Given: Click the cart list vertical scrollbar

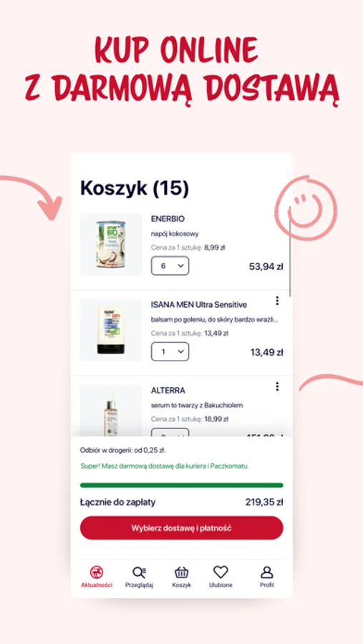Looking at the screenshot, I should click(x=290, y=250).
